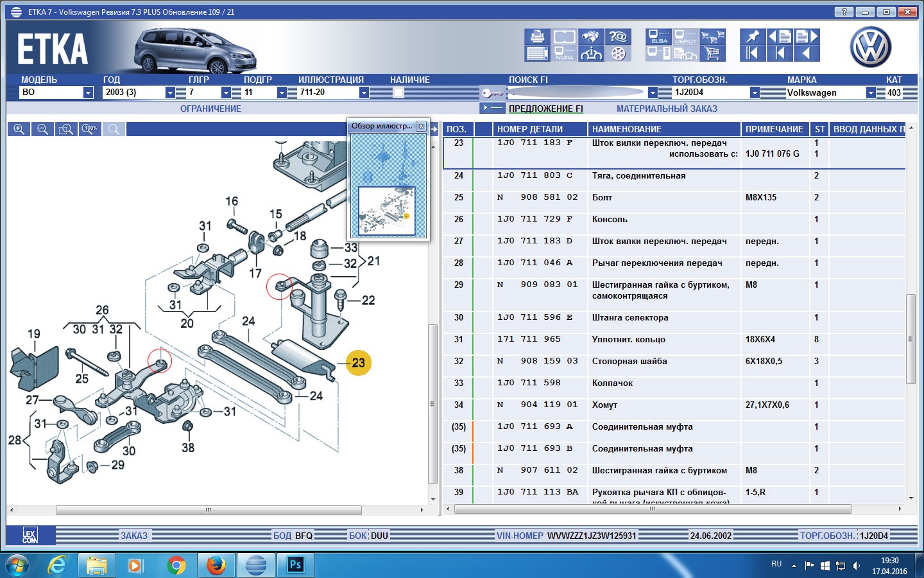Click the binoculars search icon
Viewport: 924px width, 578px height.
pos(591,37)
